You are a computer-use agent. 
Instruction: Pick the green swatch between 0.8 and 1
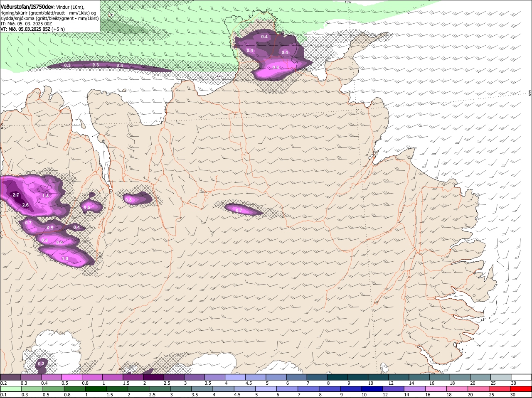pos(75,389)
